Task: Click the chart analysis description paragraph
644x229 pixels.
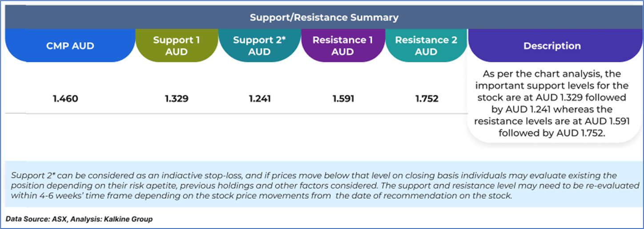Action: coord(552,103)
